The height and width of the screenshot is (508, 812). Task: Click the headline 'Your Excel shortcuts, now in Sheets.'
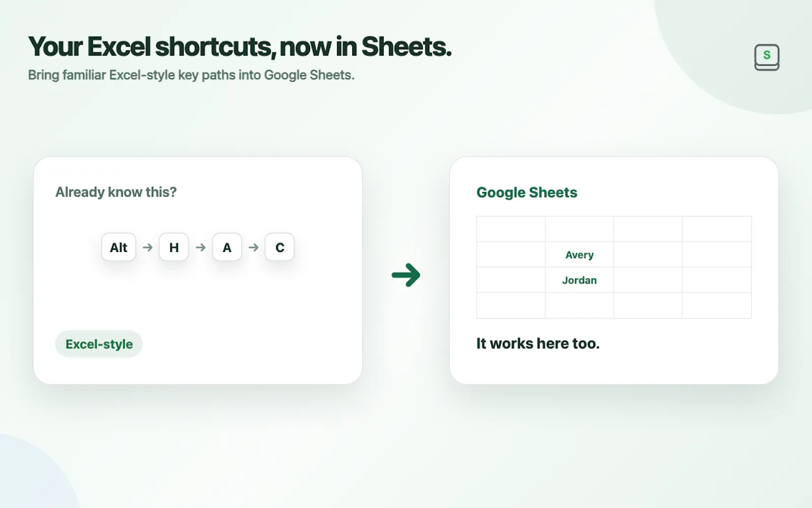(240, 47)
